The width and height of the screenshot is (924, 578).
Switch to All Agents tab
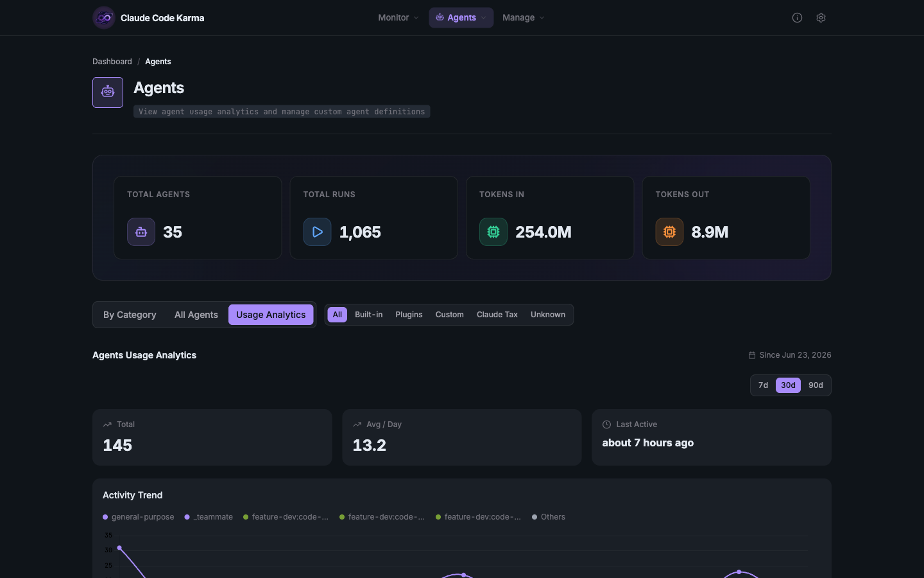coord(196,315)
